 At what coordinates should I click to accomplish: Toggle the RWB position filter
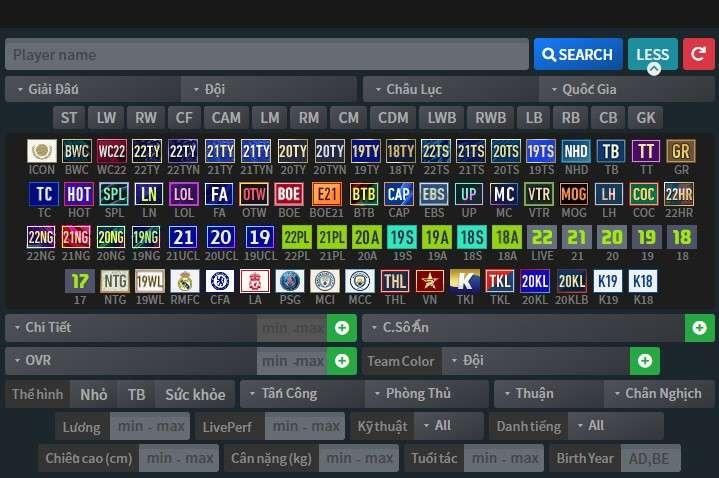pos(490,118)
